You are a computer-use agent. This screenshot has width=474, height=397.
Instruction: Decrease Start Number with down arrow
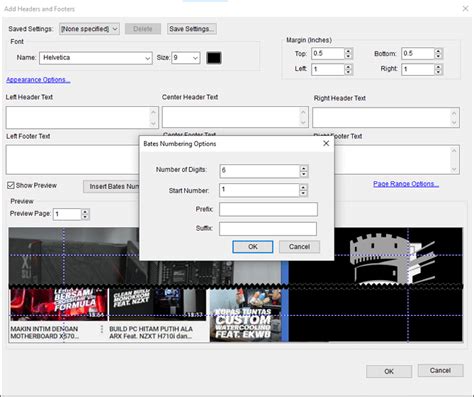pyautogui.click(x=303, y=193)
